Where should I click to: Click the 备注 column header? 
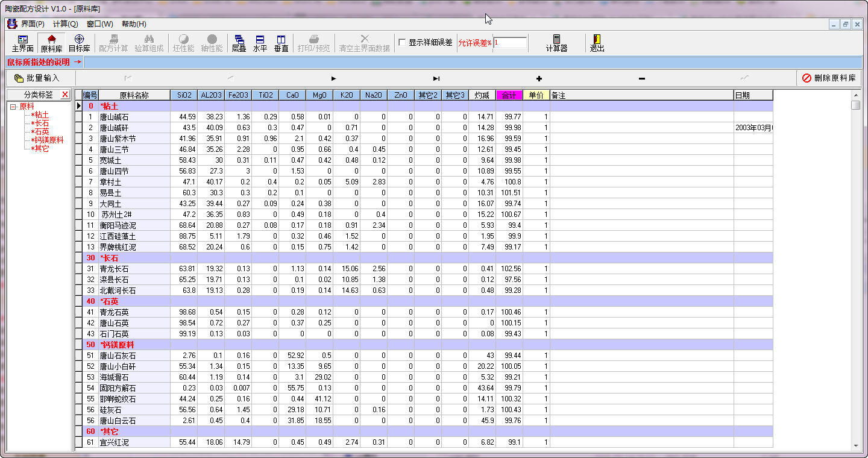coord(642,95)
